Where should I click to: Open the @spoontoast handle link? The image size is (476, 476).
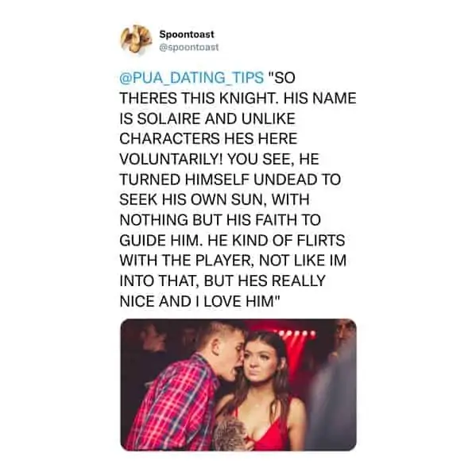click(189, 48)
